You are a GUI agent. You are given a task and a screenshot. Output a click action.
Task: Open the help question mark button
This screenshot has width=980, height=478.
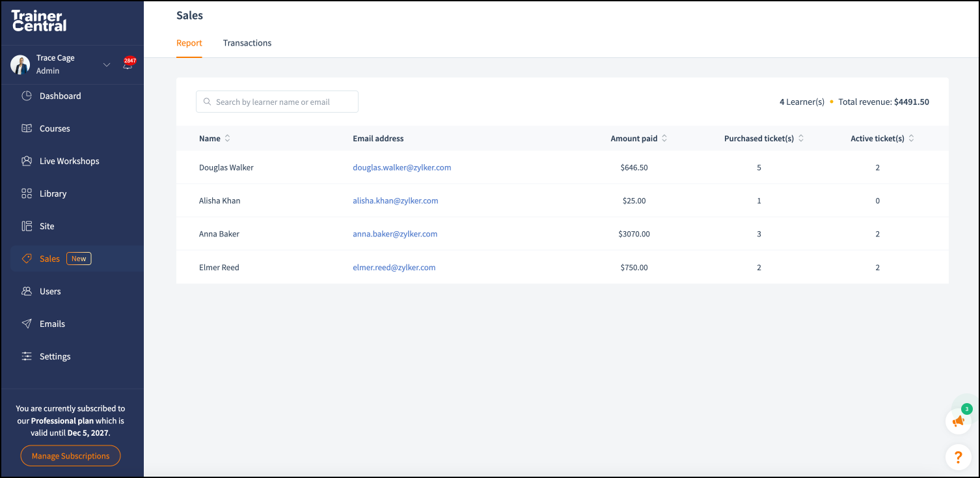tap(958, 457)
